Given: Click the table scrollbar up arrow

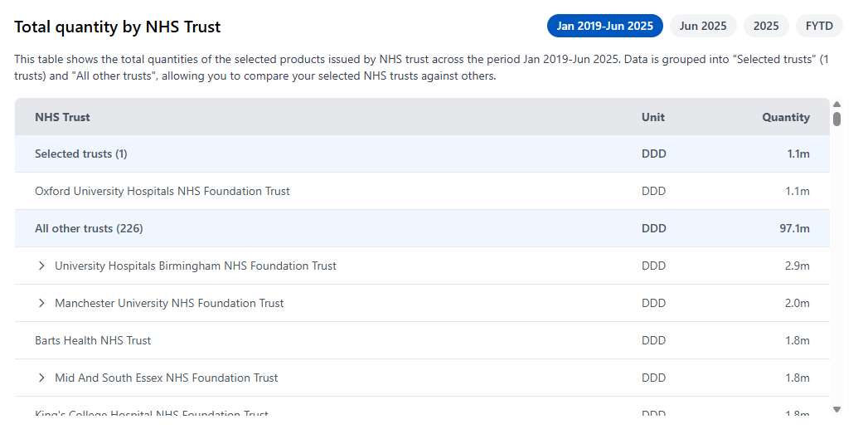Looking at the screenshot, I should [x=836, y=104].
